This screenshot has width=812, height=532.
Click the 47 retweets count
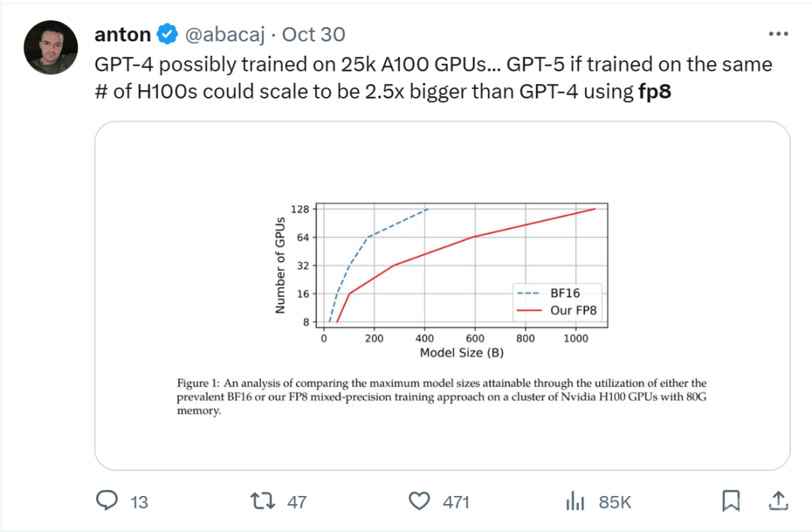tap(297, 502)
